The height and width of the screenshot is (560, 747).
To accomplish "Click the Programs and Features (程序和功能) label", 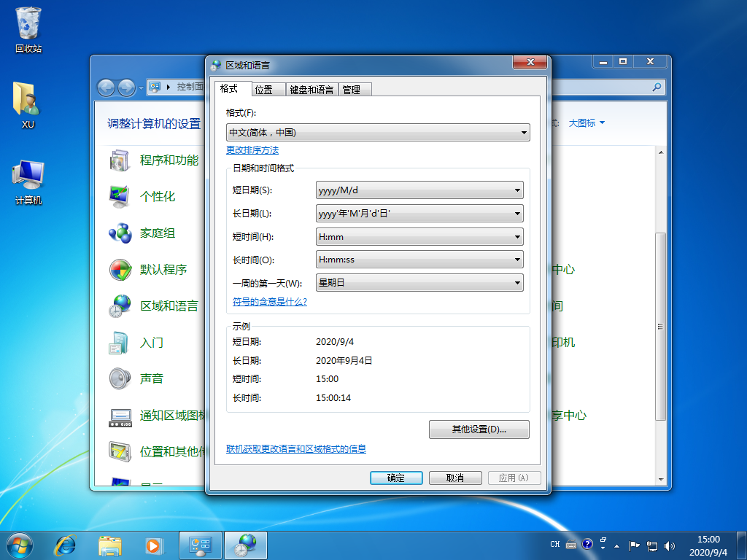I will tap(169, 160).
